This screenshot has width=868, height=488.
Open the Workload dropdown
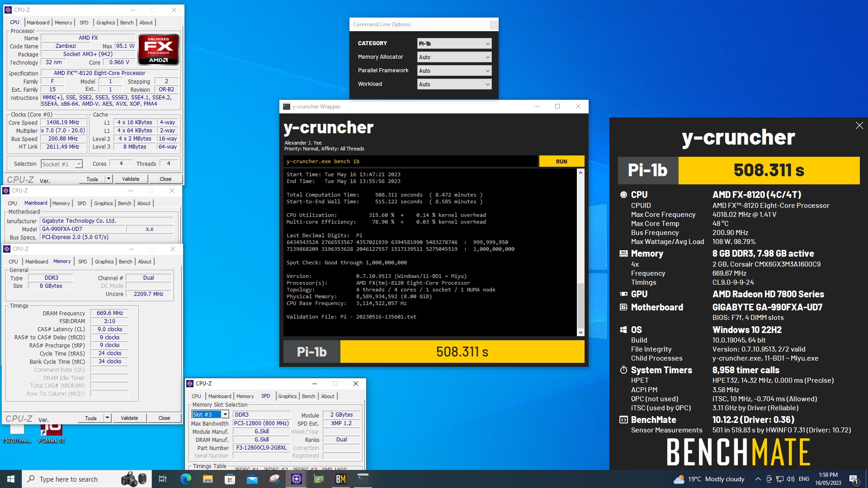coord(454,84)
